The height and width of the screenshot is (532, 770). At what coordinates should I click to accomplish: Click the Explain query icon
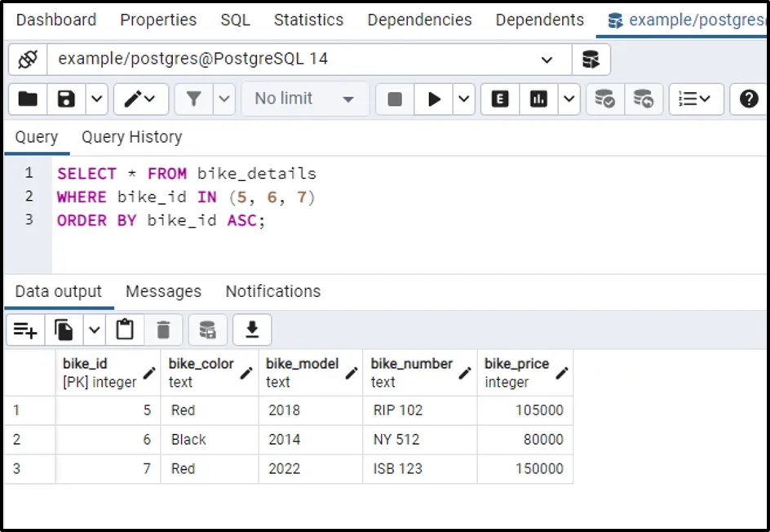click(500, 99)
